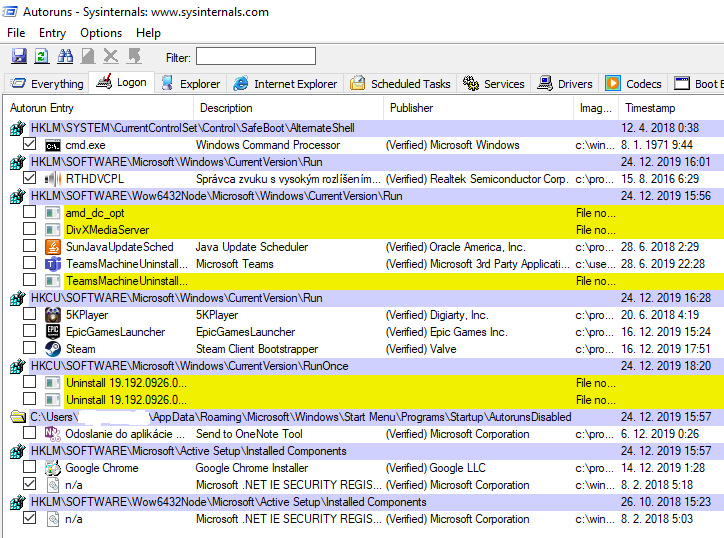724x538 pixels.
Task: Enable the 5KPlayer autorun checkbox
Action: pos(30,315)
